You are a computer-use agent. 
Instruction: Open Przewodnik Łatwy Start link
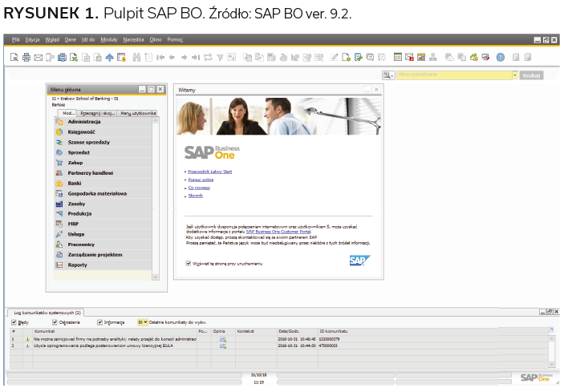coord(209,172)
